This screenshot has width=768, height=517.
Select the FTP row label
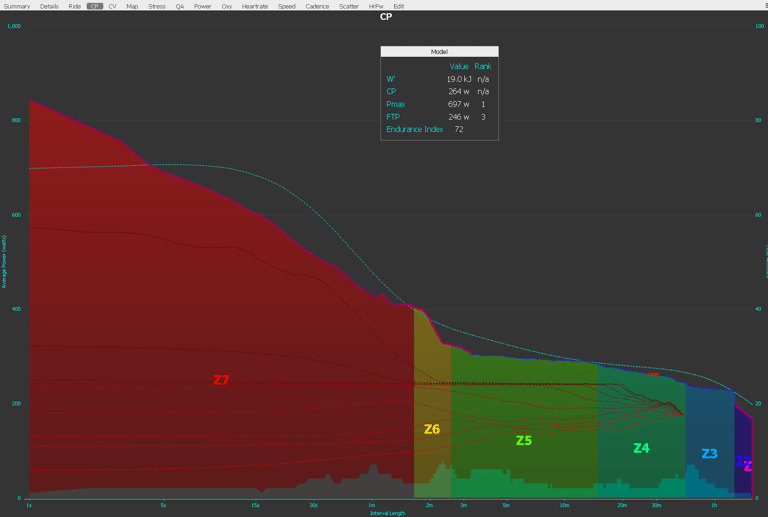click(x=393, y=117)
